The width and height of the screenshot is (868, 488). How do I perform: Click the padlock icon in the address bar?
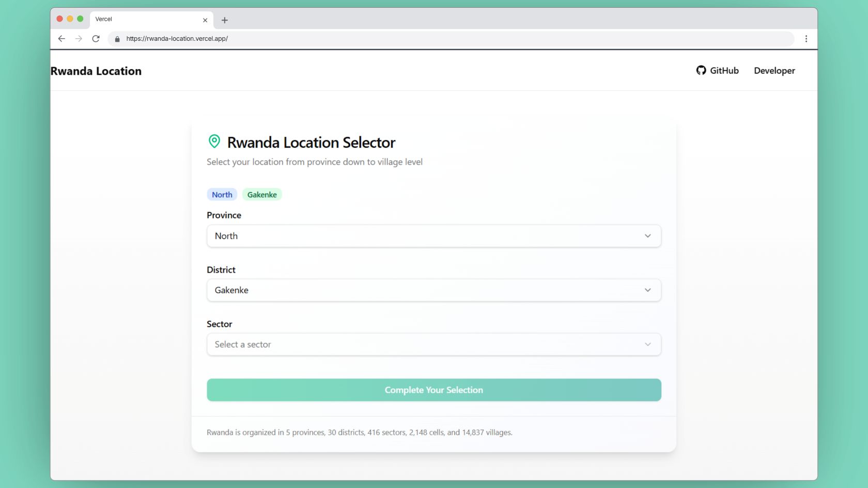coord(117,39)
